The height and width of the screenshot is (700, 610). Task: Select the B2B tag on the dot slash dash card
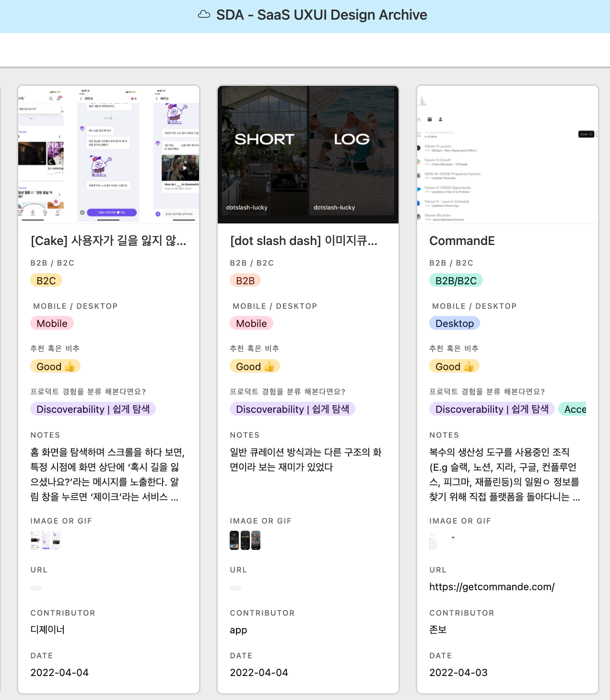245,280
